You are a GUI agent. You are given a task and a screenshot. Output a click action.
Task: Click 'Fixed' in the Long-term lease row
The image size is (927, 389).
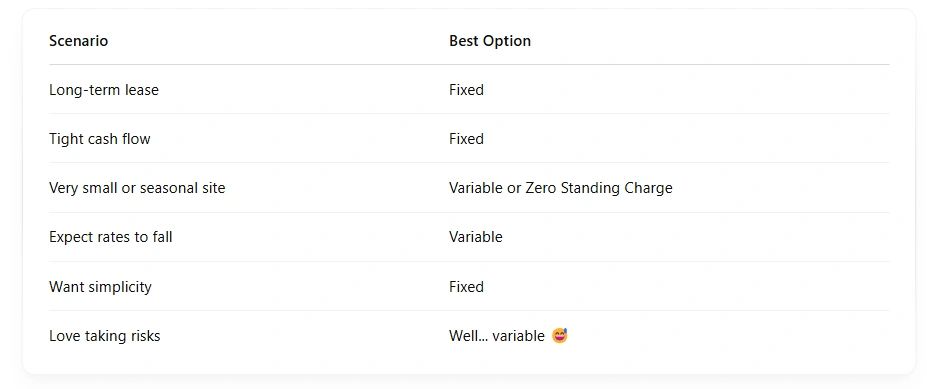tap(466, 90)
